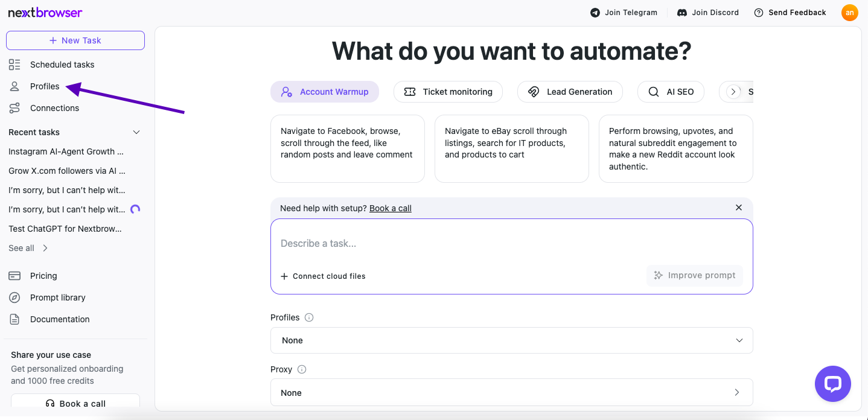Click the Send Feedback question icon

click(759, 13)
